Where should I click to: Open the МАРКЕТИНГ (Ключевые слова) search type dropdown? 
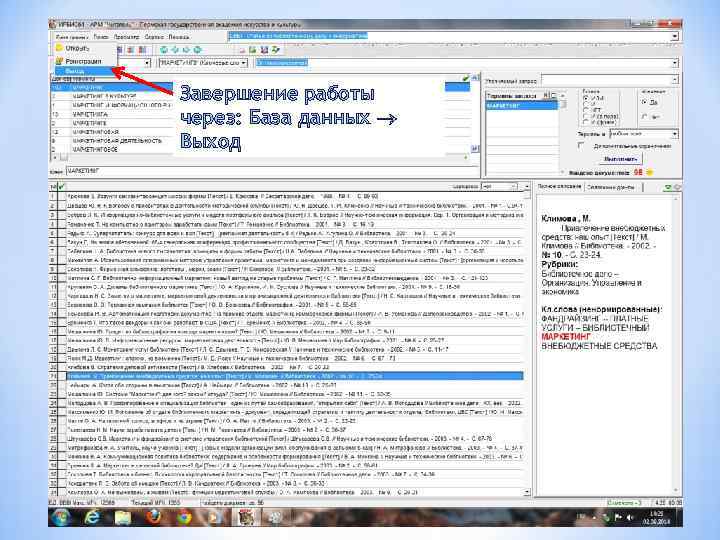pyautogui.click(x=243, y=63)
